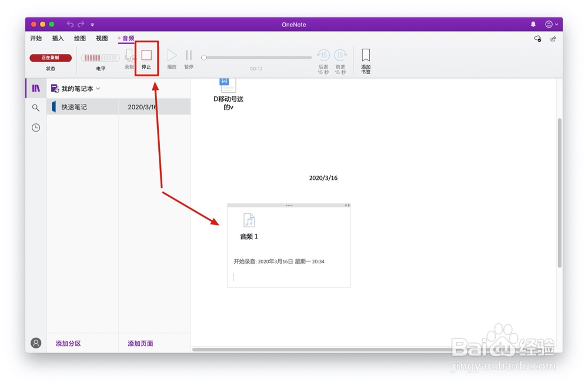Open recent notes
588x386 pixels.
tap(36, 128)
